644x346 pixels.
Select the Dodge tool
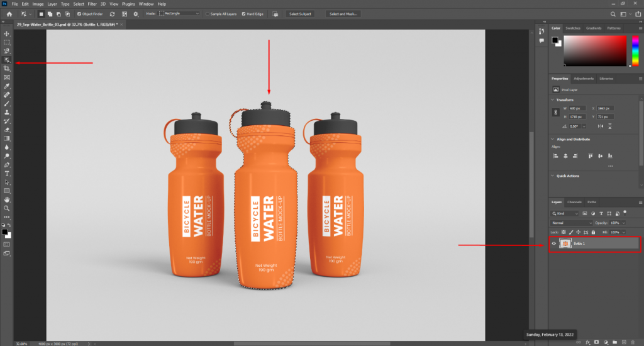[x=7, y=156]
